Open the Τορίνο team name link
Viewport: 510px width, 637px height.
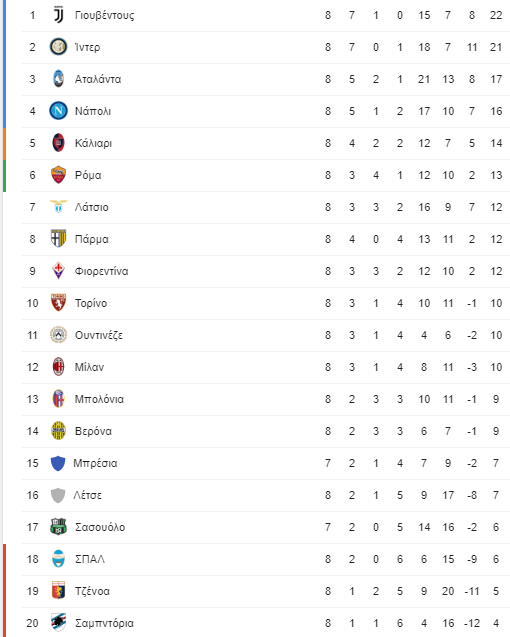coord(91,303)
